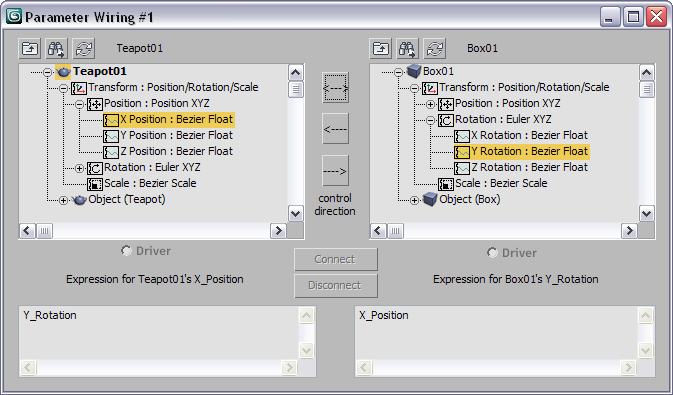The image size is (673, 395).
Task: Click Y Rotation Bezier Float curve icon
Action: pos(462,152)
